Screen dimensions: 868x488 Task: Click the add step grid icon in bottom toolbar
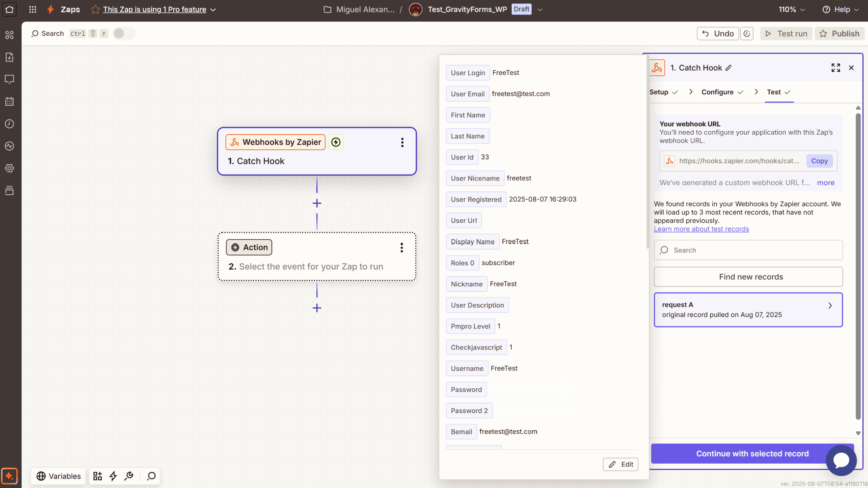click(98, 476)
